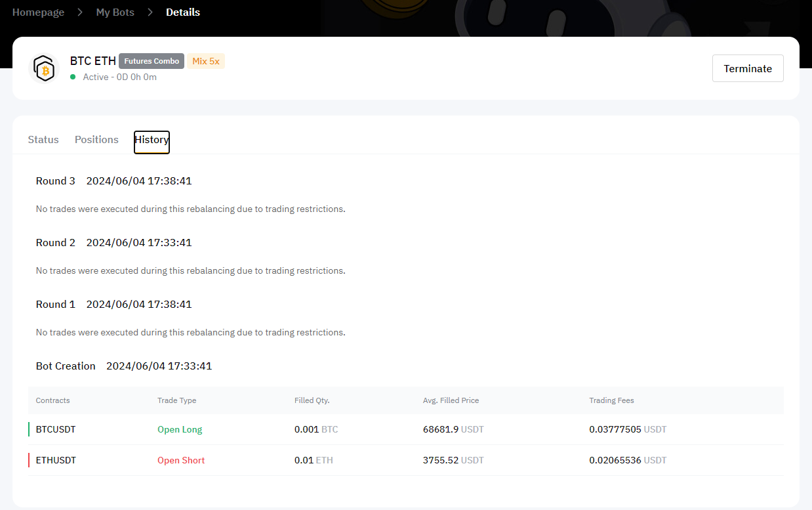Select the History tab

tap(152, 140)
